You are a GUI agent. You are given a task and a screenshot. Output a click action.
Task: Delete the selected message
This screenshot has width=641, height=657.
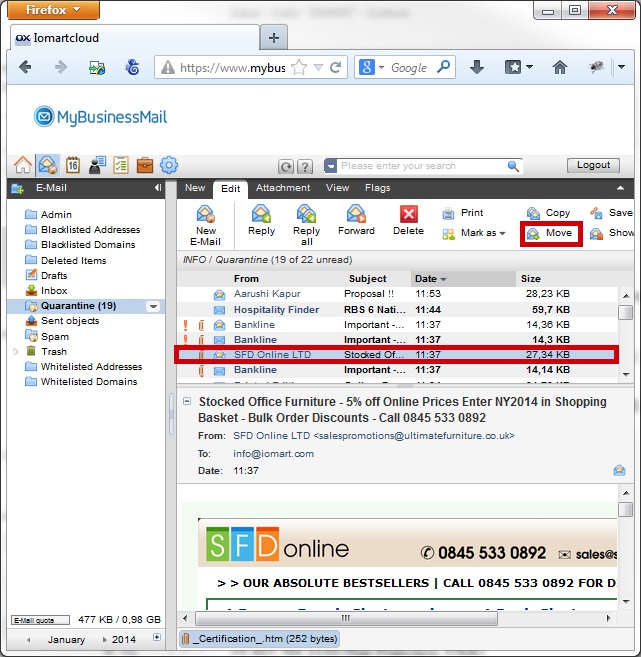click(408, 221)
